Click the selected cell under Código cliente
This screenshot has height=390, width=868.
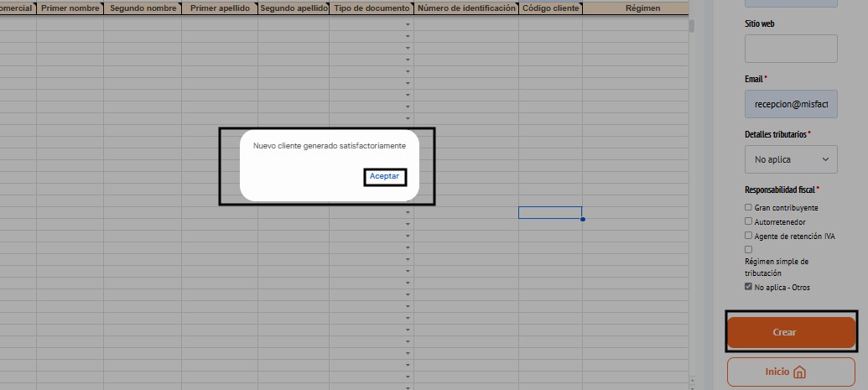click(549, 212)
